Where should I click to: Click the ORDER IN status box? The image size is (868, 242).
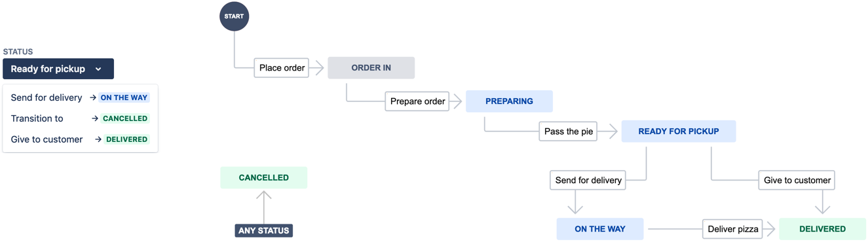tap(371, 67)
